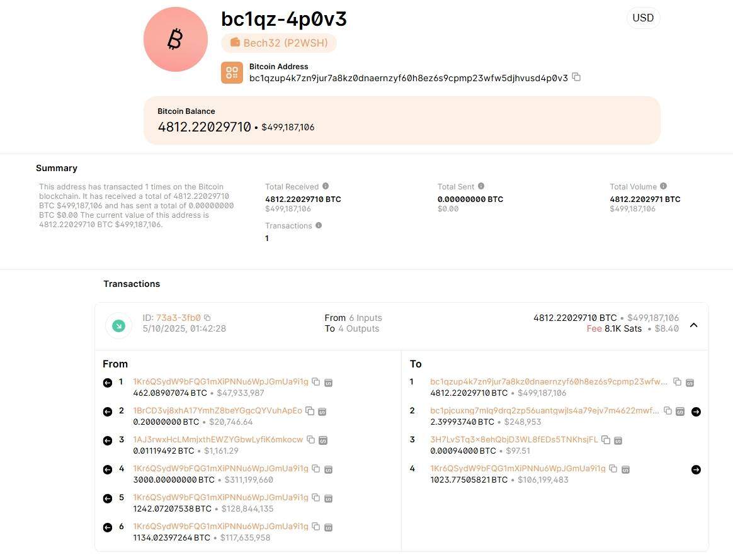Screen dimensions: 733x560
Task: Click input address 1Kr6QSydW9bFQG1mXiPNNu6WpJGmUa9i1g
Action: (x=220, y=381)
